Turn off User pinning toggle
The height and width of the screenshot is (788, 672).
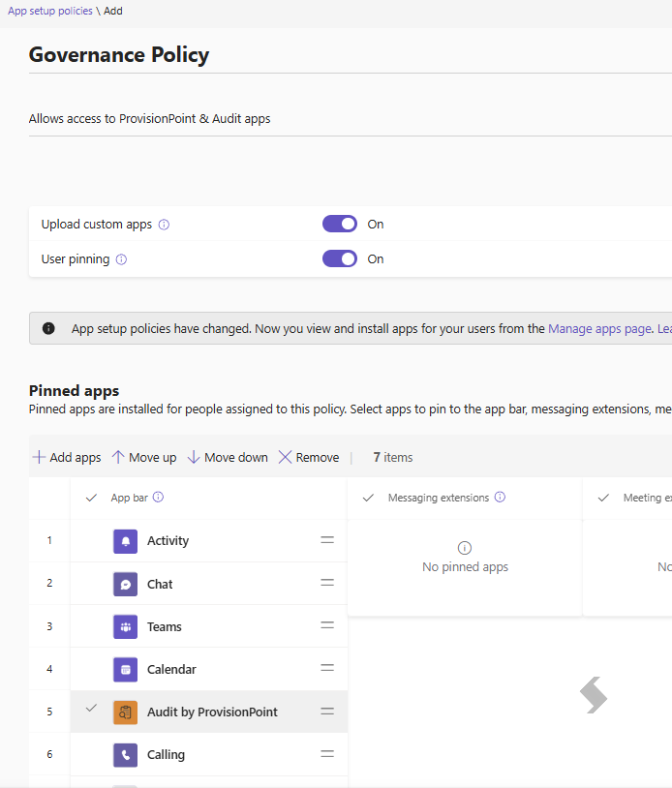[340, 258]
